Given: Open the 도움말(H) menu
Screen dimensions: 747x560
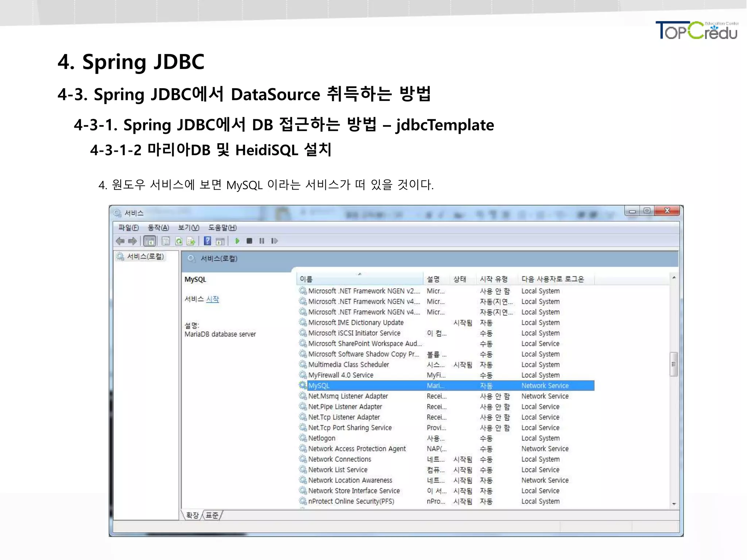Looking at the screenshot, I should click(222, 227).
